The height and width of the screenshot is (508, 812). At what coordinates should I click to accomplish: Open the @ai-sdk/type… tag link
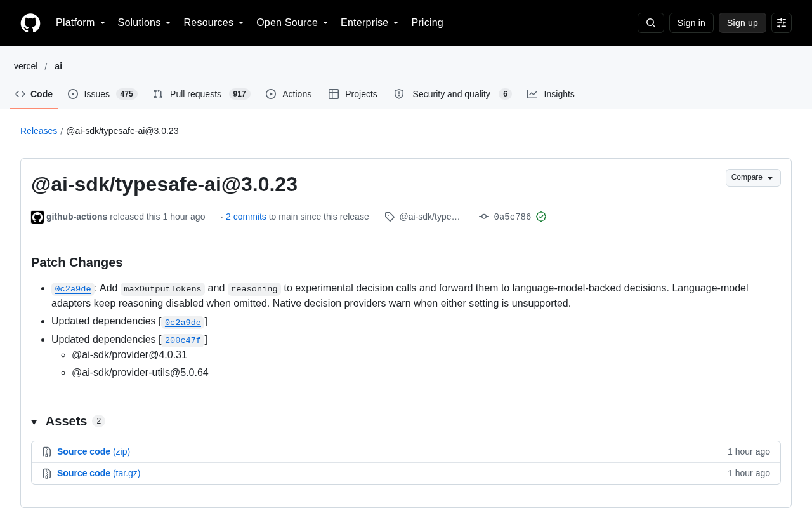429,217
